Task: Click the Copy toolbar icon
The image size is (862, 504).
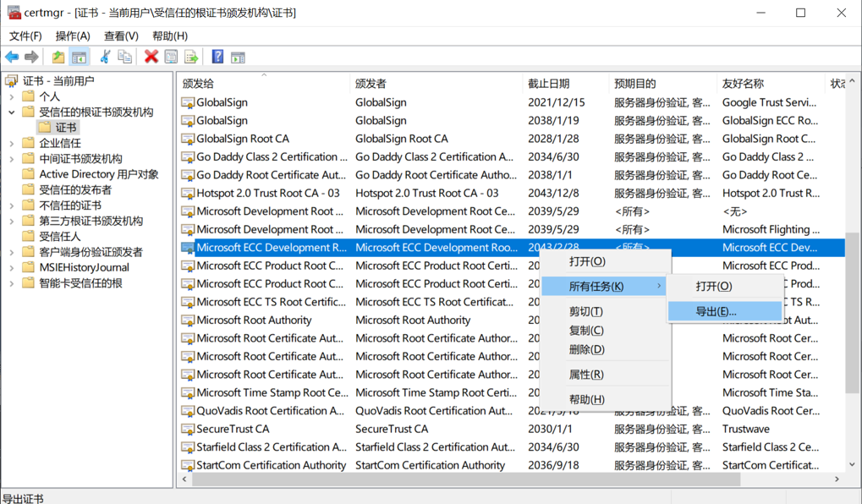Action: tap(125, 57)
